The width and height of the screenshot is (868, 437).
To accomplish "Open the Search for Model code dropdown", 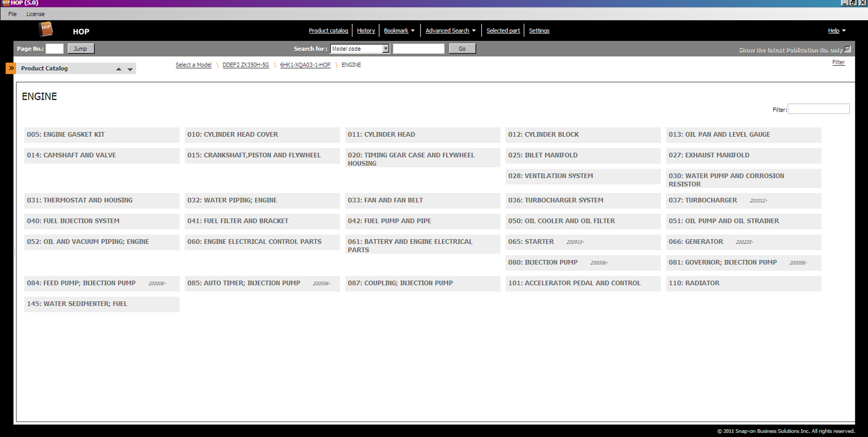I will point(386,49).
